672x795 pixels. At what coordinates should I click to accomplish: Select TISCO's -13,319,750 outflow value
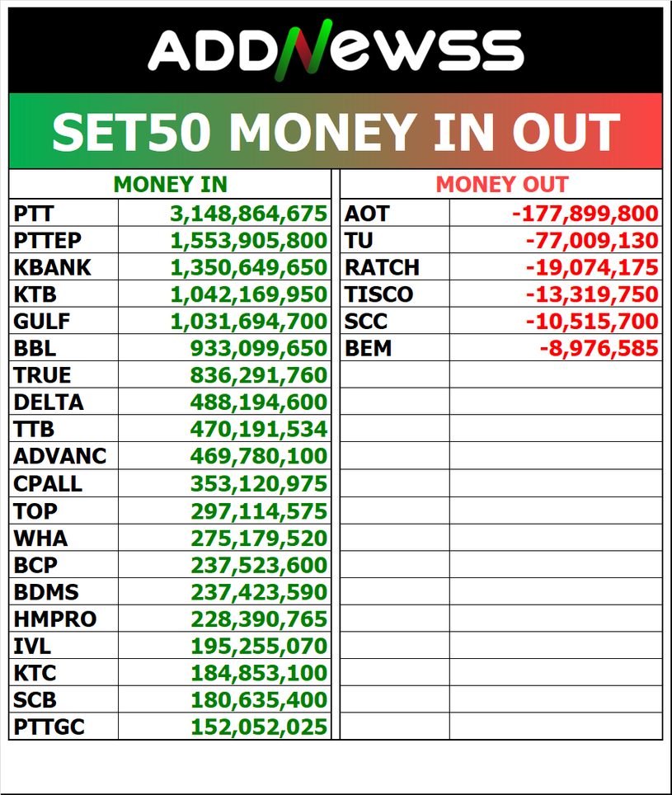pos(592,294)
